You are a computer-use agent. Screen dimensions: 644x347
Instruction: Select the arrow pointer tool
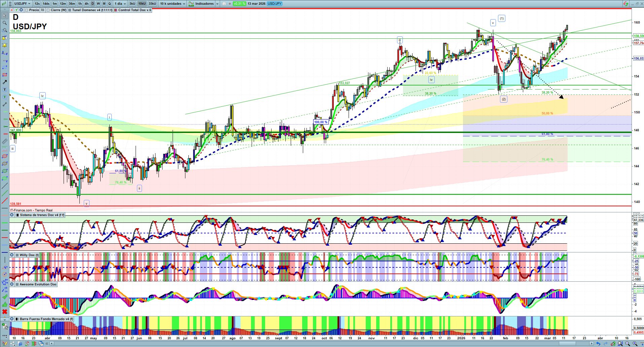click(x=5, y=15)
